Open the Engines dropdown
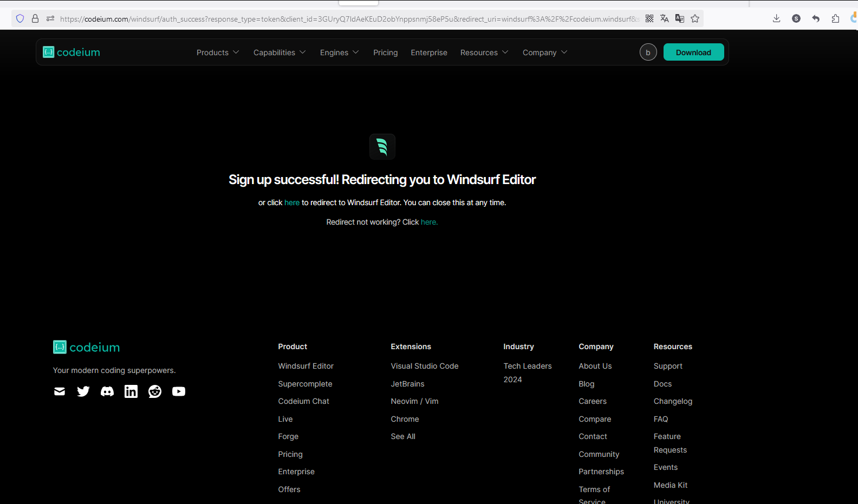 339,53
